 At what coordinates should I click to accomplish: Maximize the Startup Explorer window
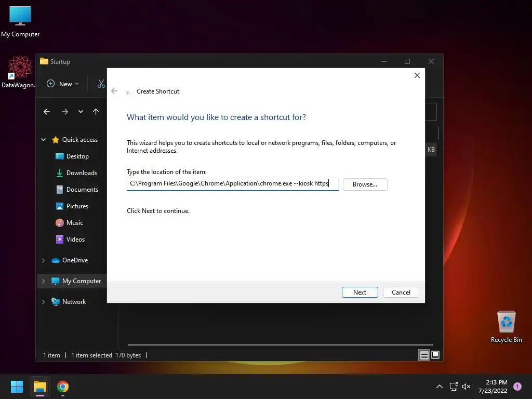407,61
